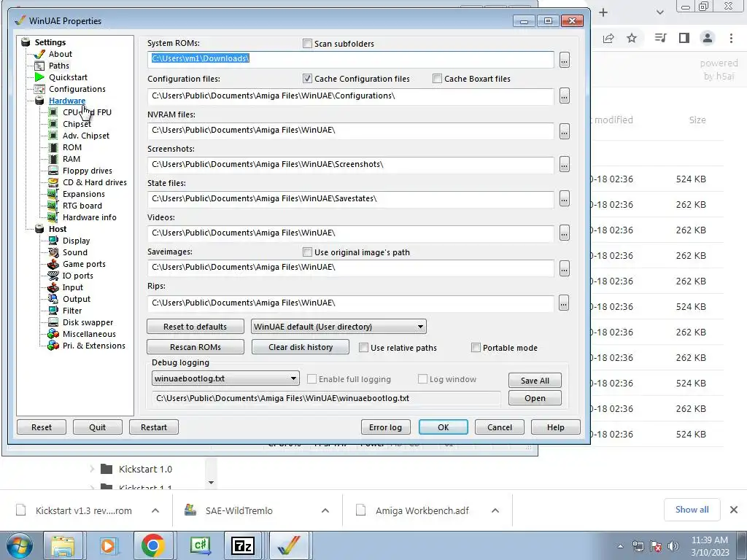The height and width of the screenshot is (560, 747).
Task: Click the Sound settings icon
Action: click(53, 252)
